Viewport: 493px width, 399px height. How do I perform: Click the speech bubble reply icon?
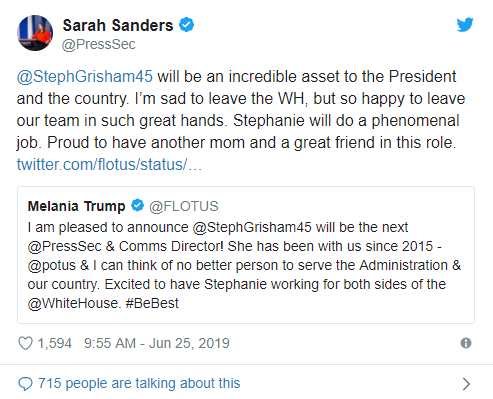point(25,384)
